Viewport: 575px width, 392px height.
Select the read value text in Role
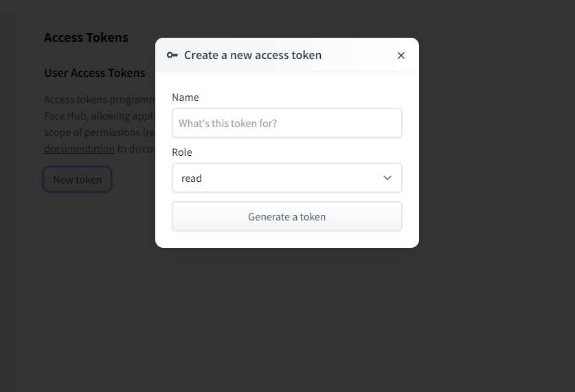pyautogui.click(x=192, y=178)
